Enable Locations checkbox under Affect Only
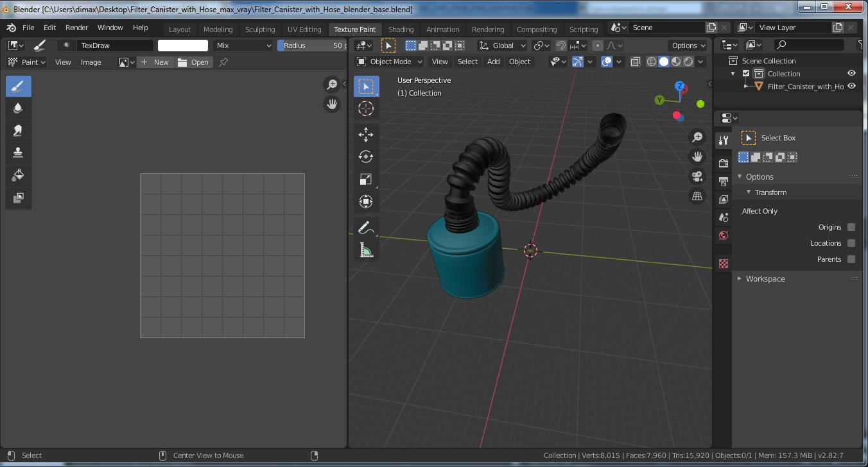The width and height of the screenshot is (868, 467). coord(851,243)
